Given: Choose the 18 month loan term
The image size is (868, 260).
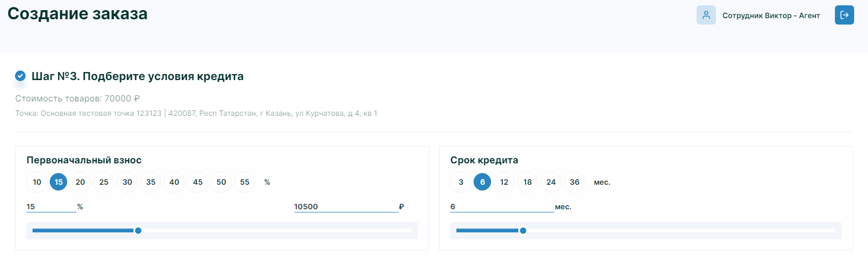Looking at the screenshot, I should point(527,182).
